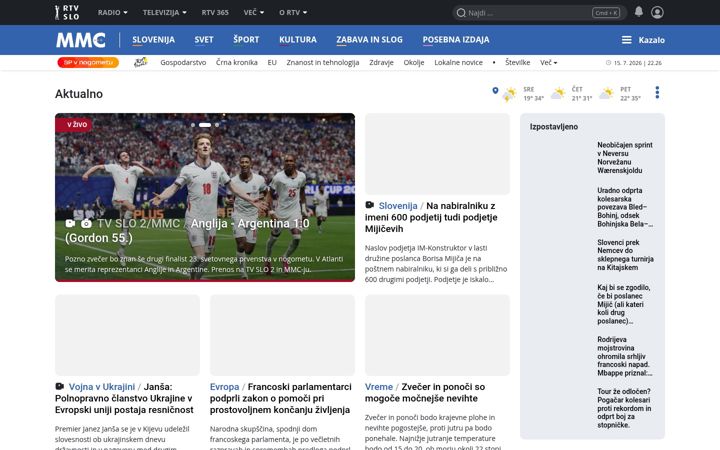The height and width of the screenshot is (450, 720).
Task: Expand the top bar VEČ dropdown
Action: coord(254,12)
